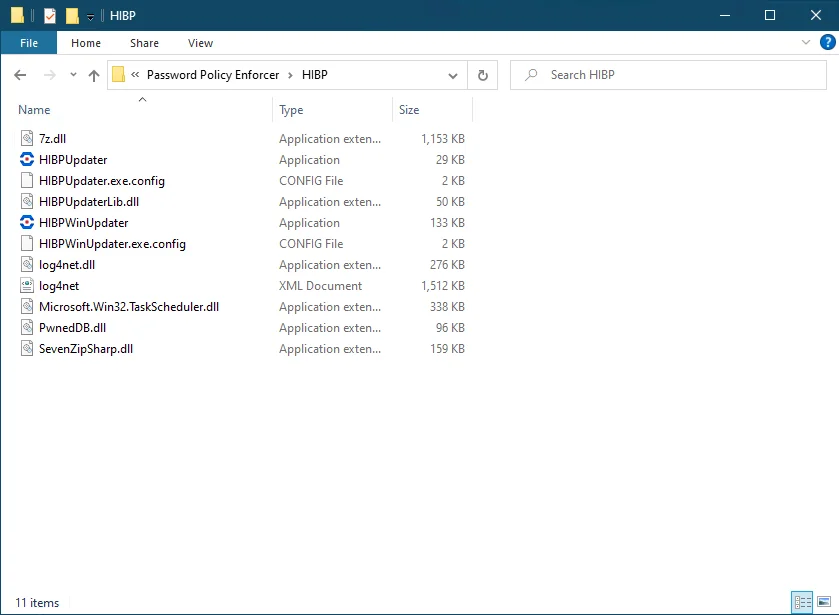Click the New folder quick access icon

point(72,16)
